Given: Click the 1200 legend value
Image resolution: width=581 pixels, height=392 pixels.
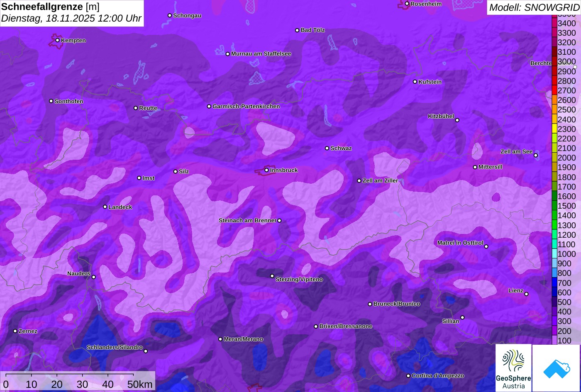Looking at the screenshot, I should (567, 235).
